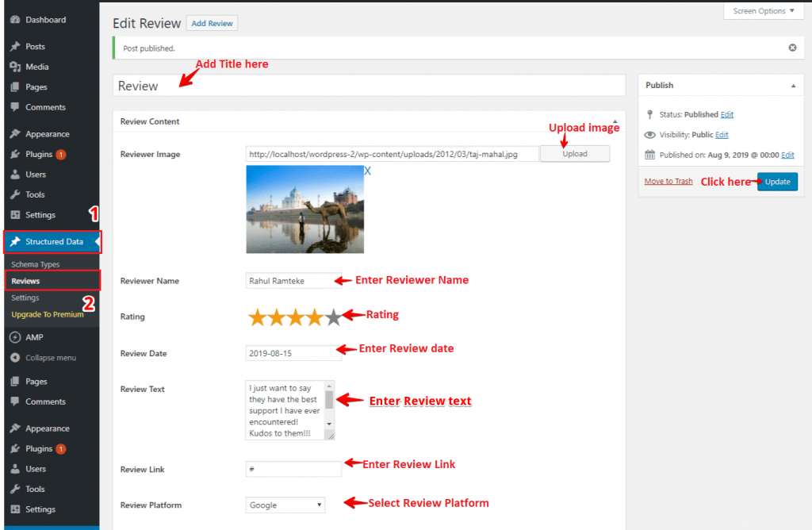Click the person icon by upper Users

tap(15, 174)
